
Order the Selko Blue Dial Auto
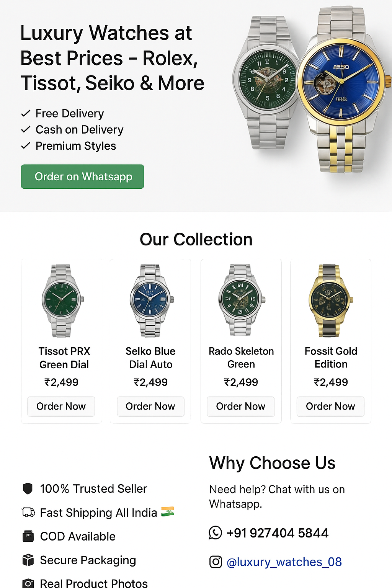[x=150, y=406]
